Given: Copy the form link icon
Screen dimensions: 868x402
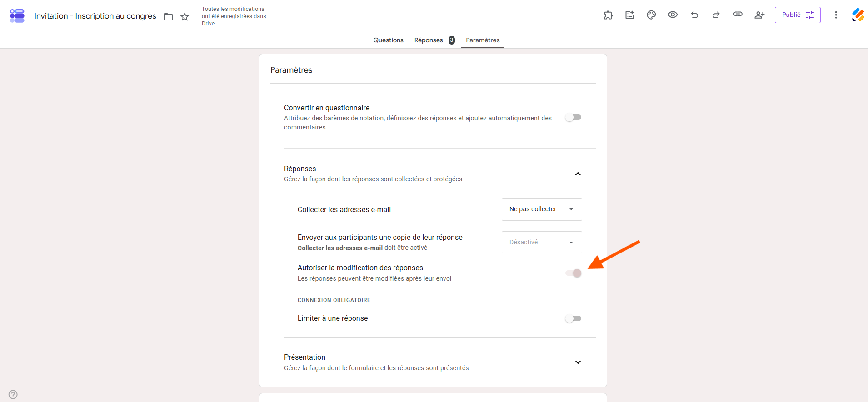Looking at the screenshot, I should click(738, 15).
